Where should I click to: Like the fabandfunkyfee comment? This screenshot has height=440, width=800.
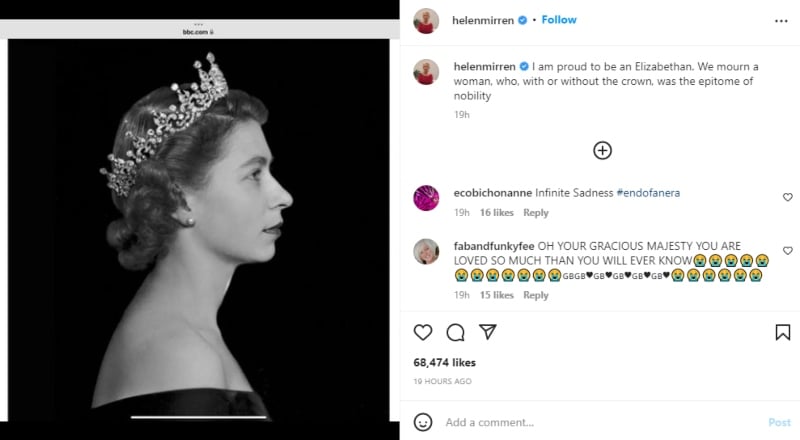click(787, 250)
